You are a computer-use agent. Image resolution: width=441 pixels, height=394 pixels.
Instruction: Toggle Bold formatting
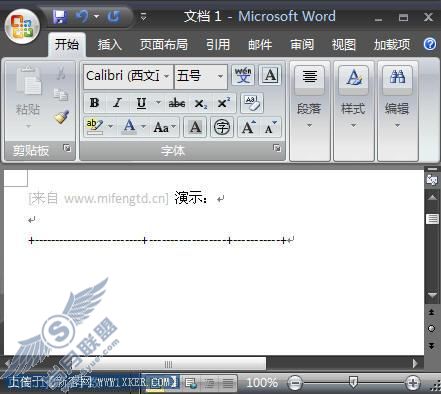pyautogui.click(x=94, y=103)
